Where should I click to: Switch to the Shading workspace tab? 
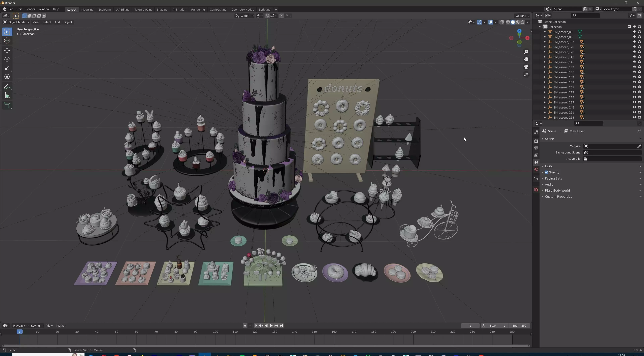pos(162,10)
